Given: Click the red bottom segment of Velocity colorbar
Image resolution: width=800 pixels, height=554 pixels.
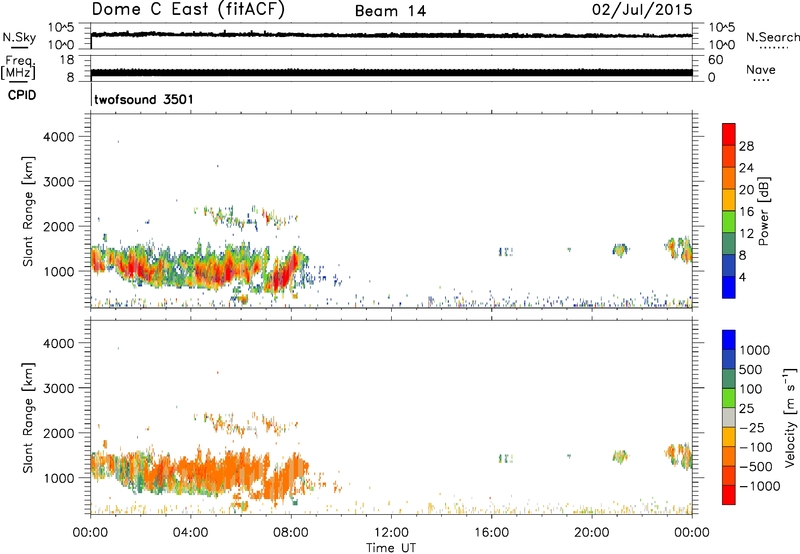Looking at the screenshot, I should 729,495.
